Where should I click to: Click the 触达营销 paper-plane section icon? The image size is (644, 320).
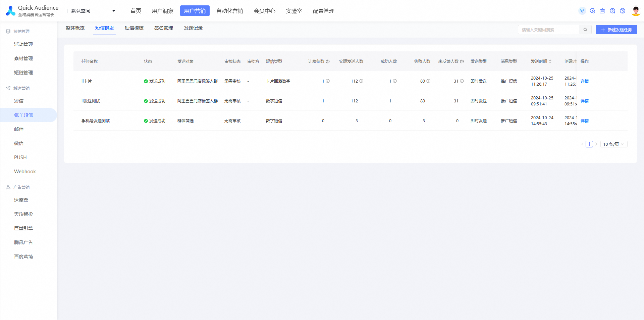(8, 88)
